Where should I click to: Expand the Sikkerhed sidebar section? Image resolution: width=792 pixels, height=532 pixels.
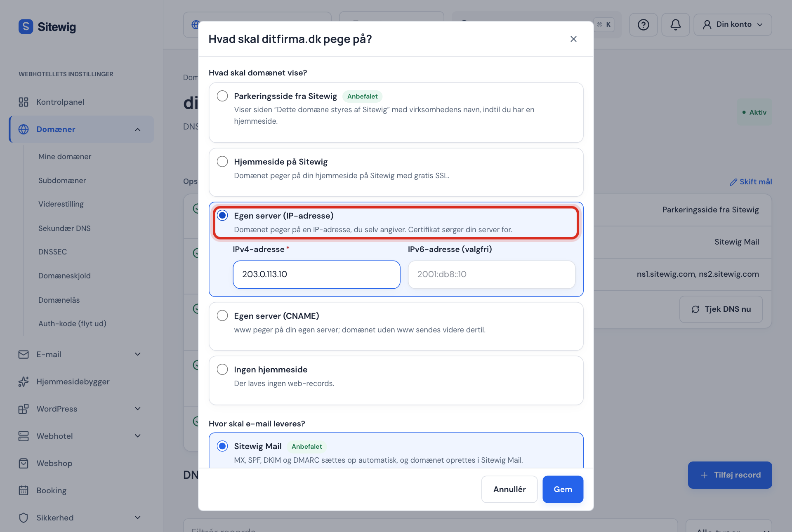(138, 518)
